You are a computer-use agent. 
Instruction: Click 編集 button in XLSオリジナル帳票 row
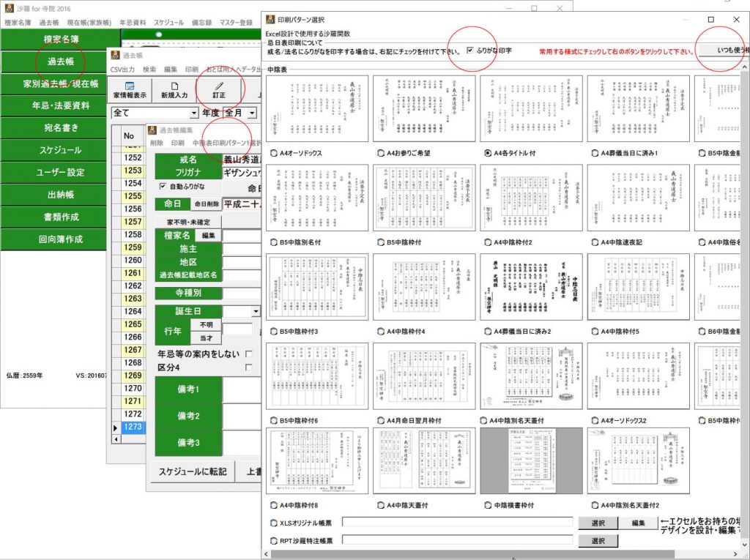click(638, 523)
